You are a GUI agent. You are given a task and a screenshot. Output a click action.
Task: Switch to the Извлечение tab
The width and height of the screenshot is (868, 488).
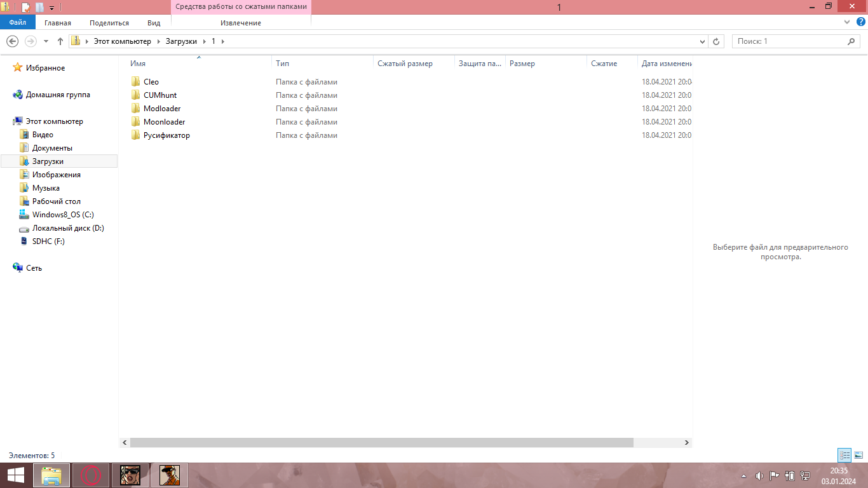(240, 23)
